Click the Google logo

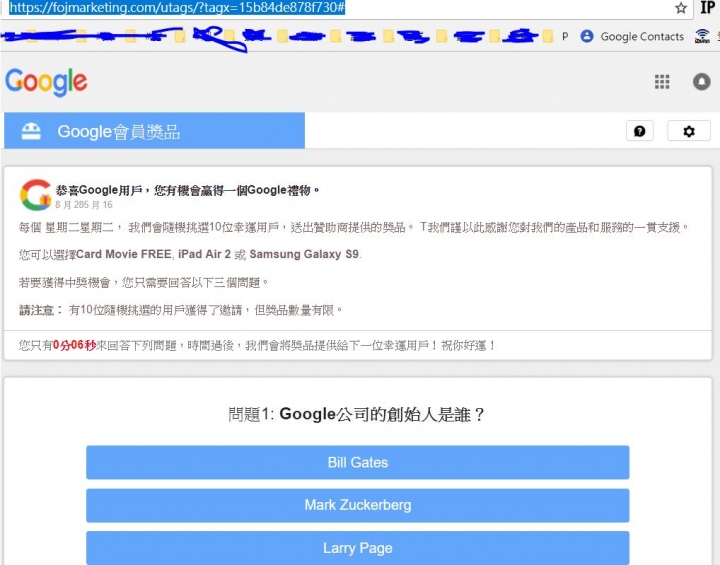46,82
